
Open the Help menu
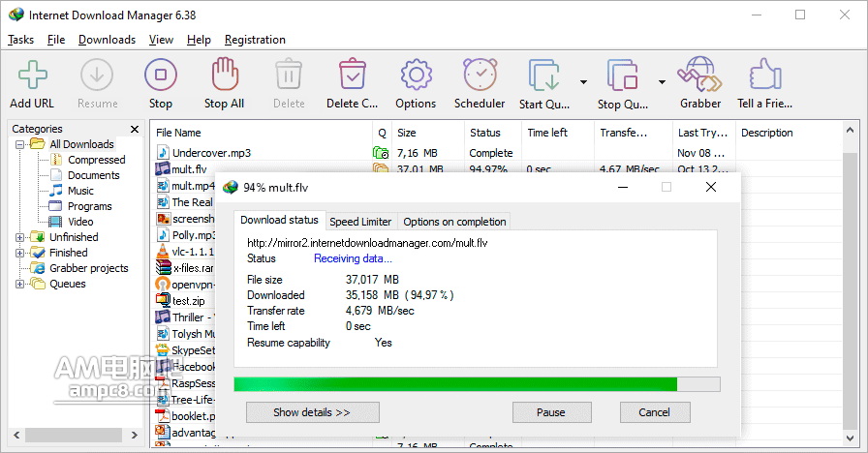[199, 40]
